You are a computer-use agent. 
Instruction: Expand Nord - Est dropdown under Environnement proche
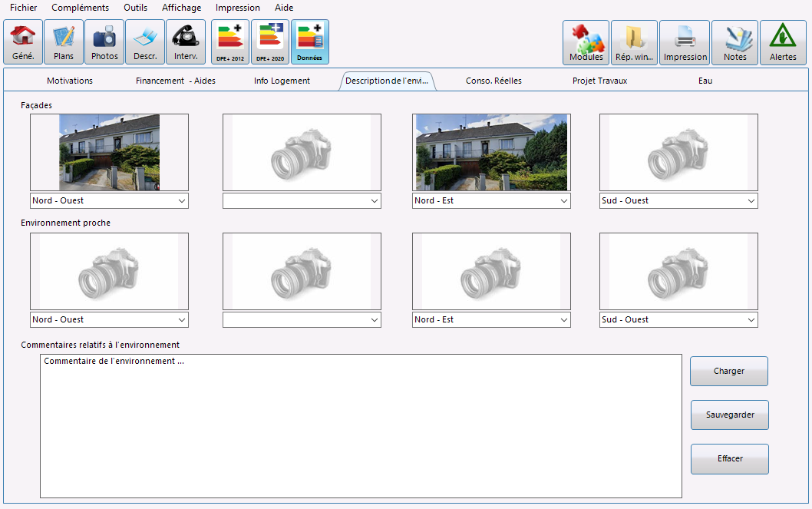point(491,319)
